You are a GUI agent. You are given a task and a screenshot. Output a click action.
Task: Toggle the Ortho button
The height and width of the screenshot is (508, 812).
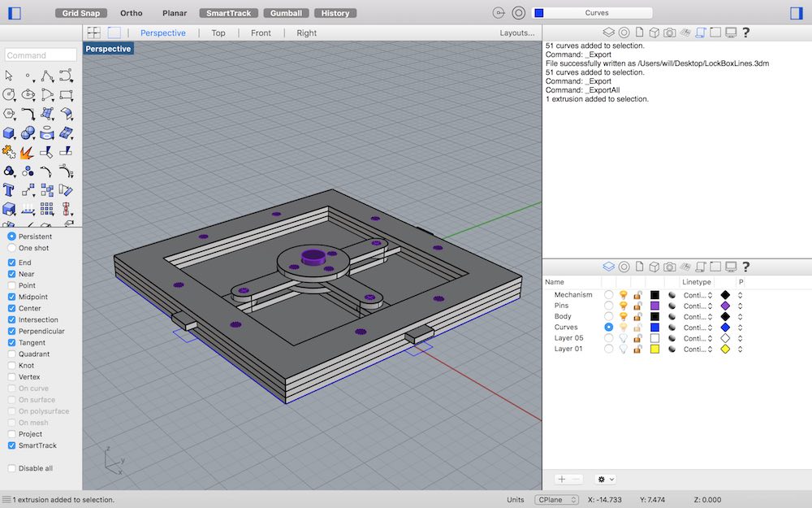click(131, 13)
